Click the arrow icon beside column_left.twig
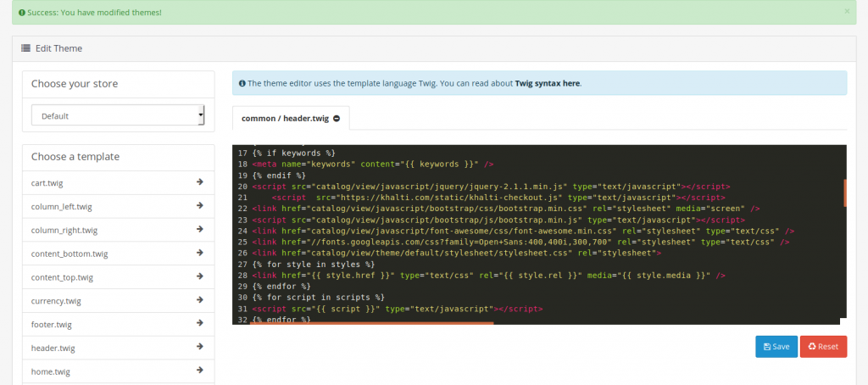The width and height of the screenshot is (868, 385). click(199, 205)
